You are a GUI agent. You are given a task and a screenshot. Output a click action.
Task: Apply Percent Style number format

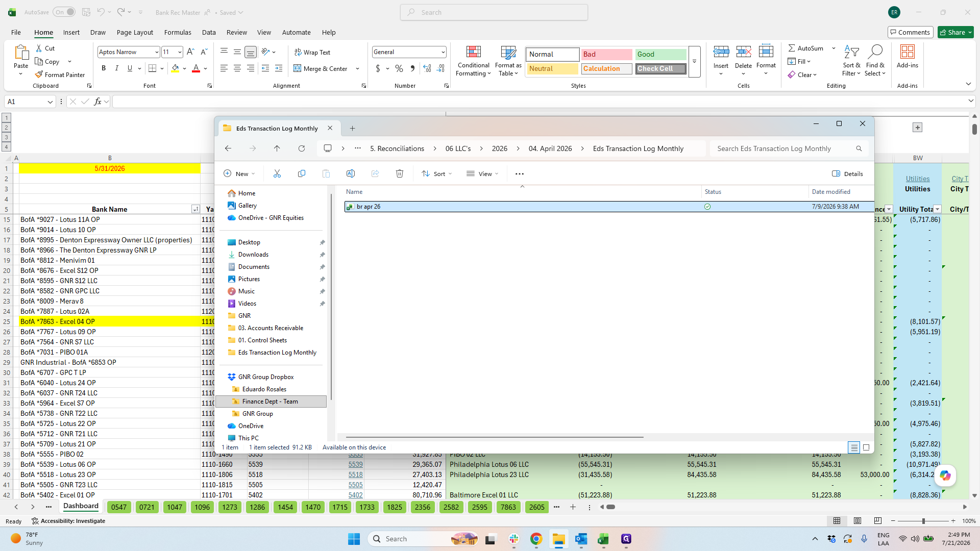point(399,68)
